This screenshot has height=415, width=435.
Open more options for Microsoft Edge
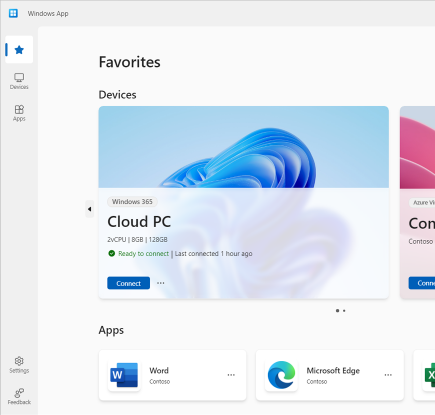click(388, 375)
